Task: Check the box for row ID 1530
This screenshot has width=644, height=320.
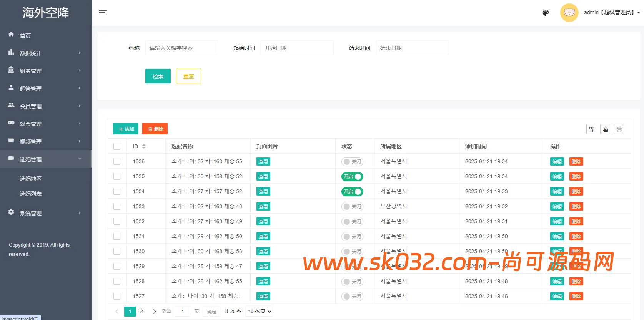Action: [117, 251]
